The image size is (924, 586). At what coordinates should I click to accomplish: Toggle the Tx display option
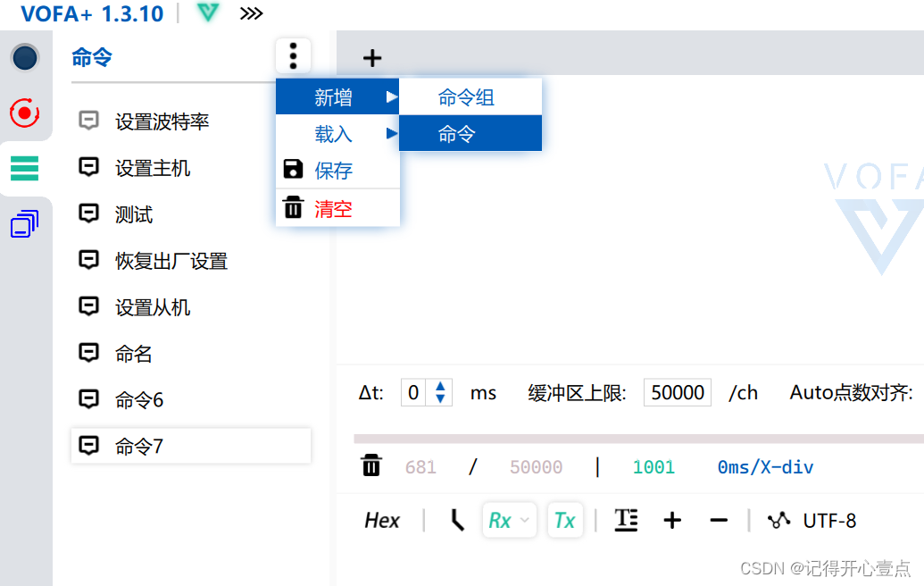pyautogui.click(x=565, y=520)
